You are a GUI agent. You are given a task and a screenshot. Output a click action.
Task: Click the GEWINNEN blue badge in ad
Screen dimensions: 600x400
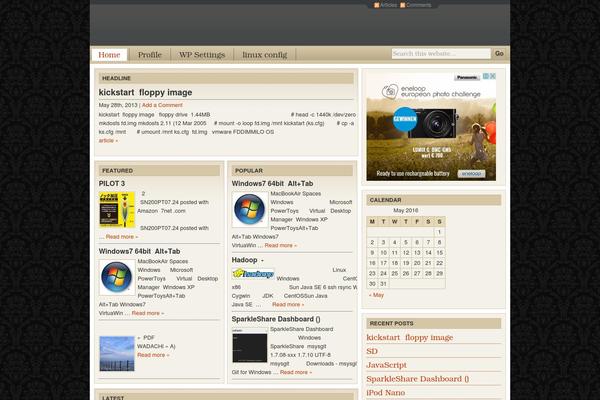click(x=405, y=119)
